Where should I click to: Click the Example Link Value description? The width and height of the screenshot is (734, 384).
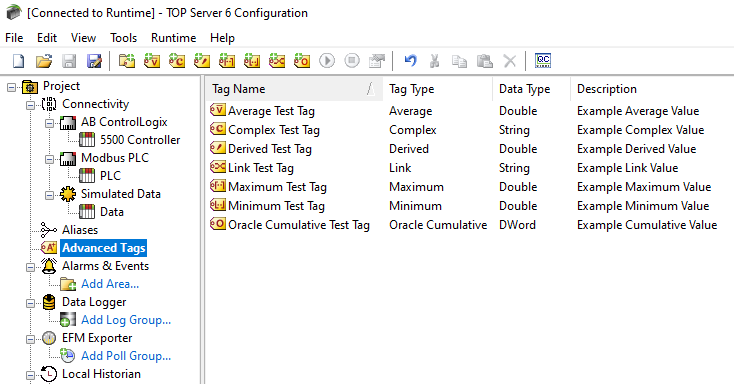pos(627,168)
